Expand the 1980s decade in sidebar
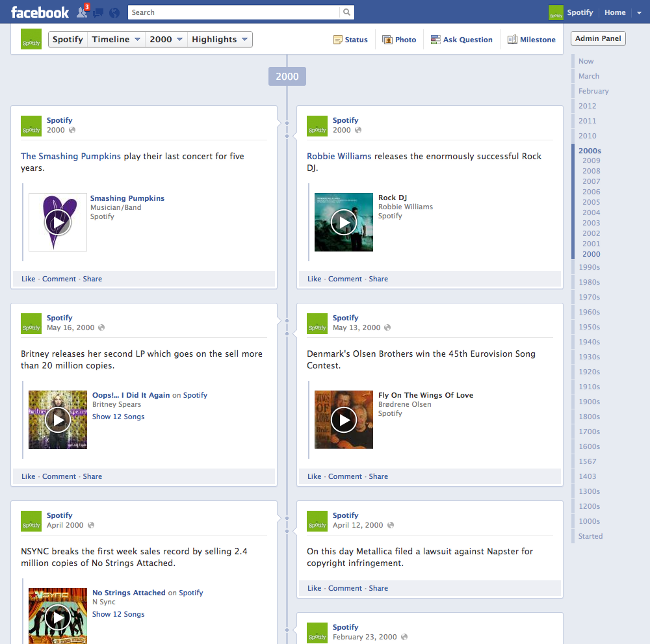The height and width of the screenshot is (644, 650). [589, 282]
